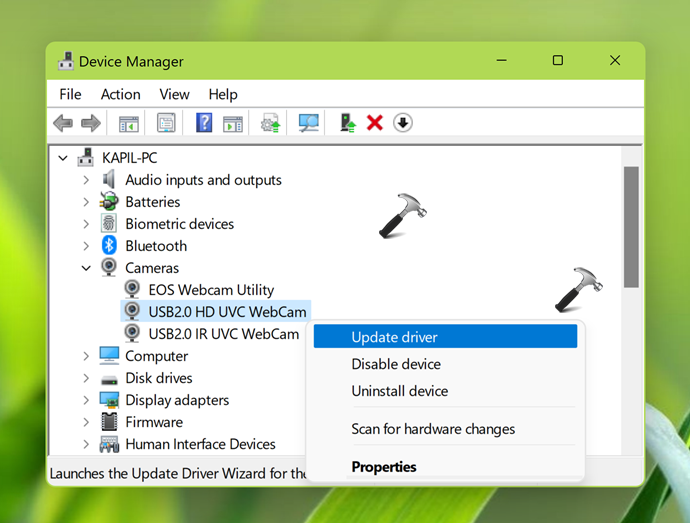Viewport: 690px width, 523px height.
Task: Click the red X Uninstall device icon
Action: [375, 123]
